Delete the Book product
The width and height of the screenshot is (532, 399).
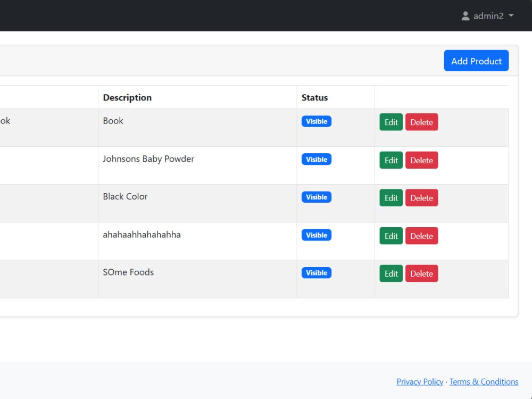(421, 122)
